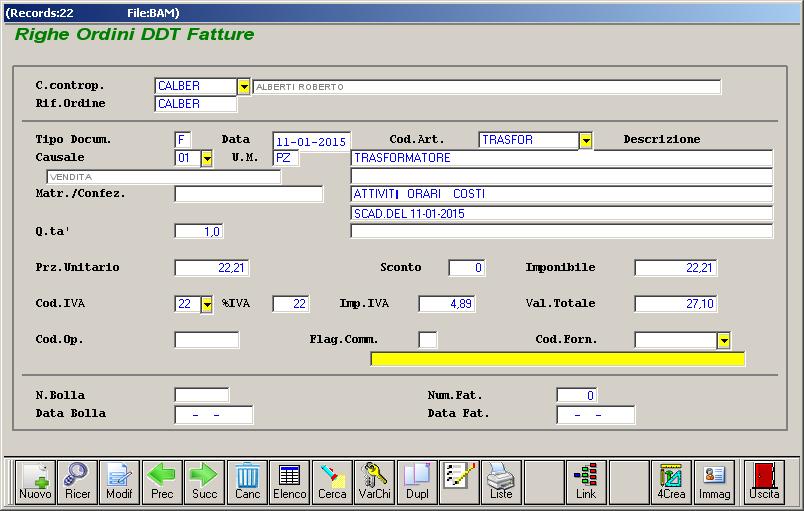The height and width of the screenshot is (511, 804).
Task: Open the 4Crea ruler and triangle icon
Action: click(671, 482)
